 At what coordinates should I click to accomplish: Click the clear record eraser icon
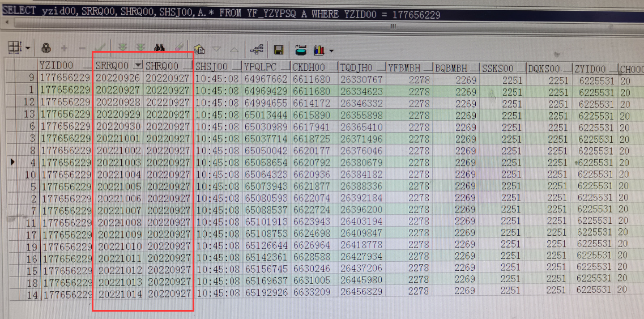point(180,48)
